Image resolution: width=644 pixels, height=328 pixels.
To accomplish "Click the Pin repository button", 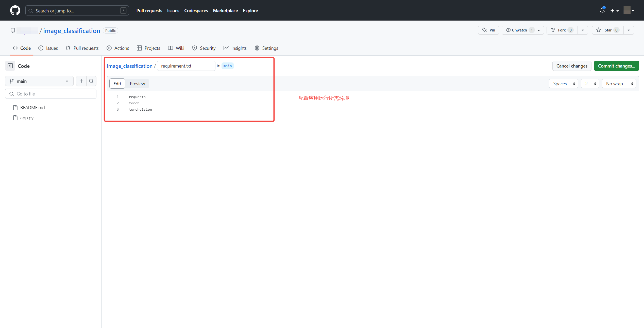I will (488, 30).
